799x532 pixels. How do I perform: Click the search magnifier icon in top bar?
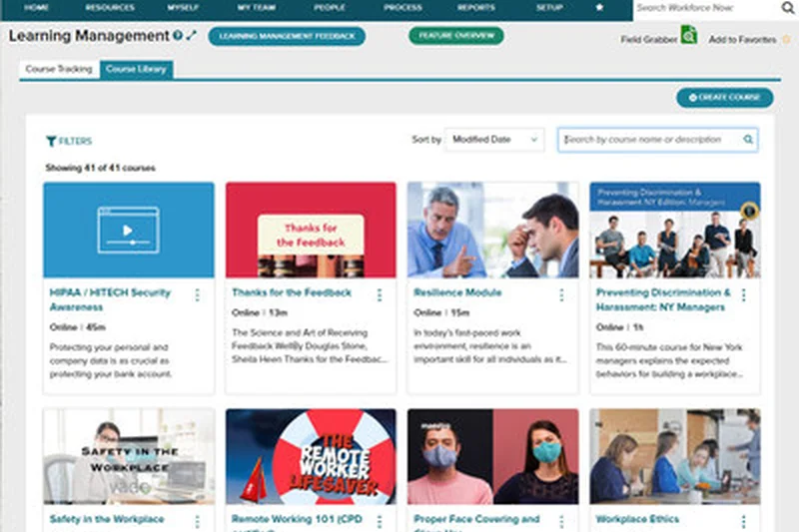click(787, 8)
